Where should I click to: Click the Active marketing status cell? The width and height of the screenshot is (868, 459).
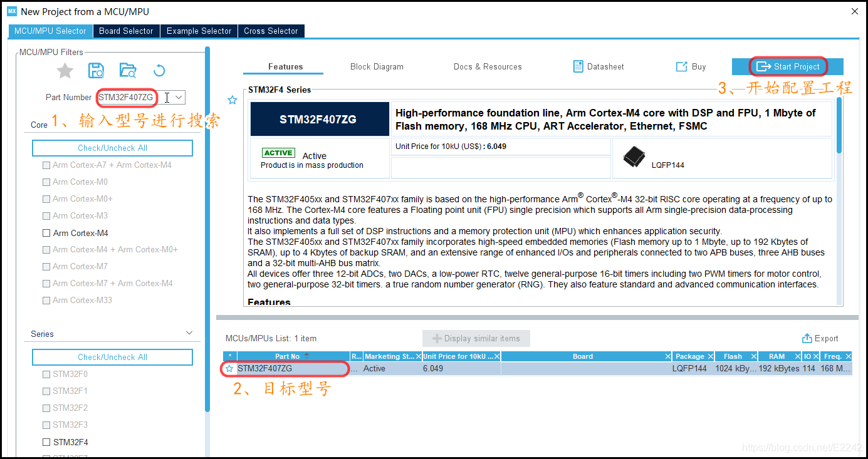point(392,369)
